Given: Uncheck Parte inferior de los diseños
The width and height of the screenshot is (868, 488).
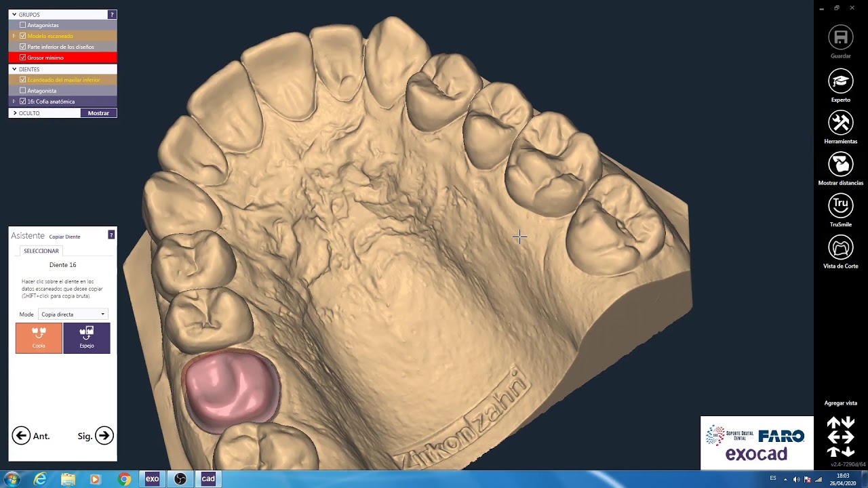Looking at the screenshot, I should [x=23, y=47].
